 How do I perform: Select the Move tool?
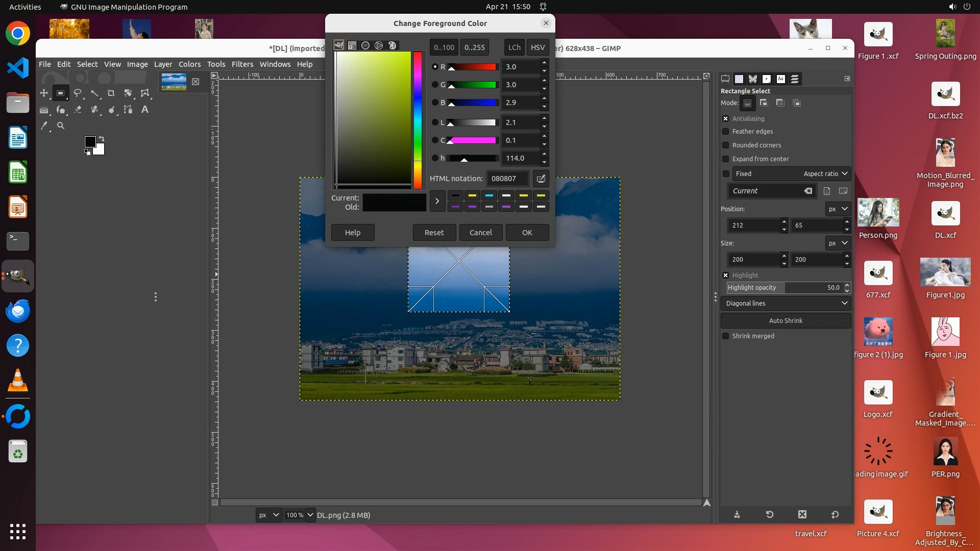click(44, 93)
